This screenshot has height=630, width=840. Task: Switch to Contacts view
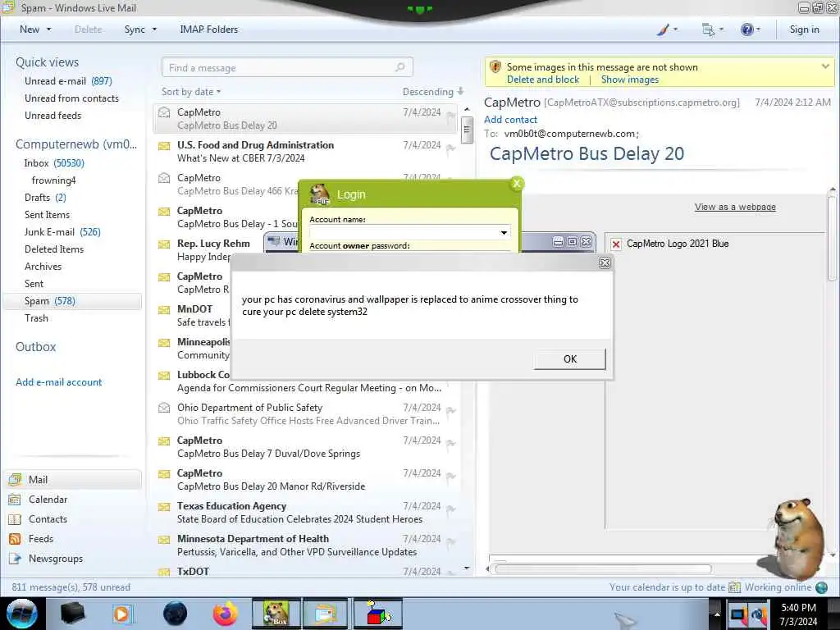[x=48, y=519]
